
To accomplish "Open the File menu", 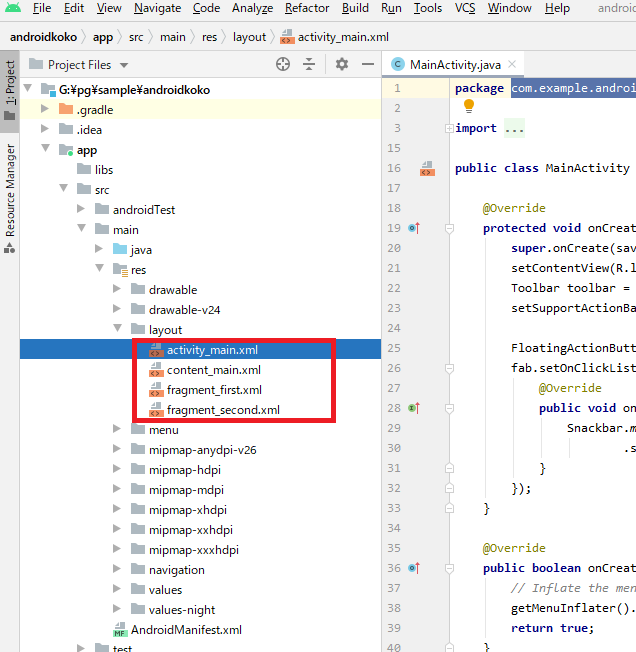I will [x=42, y=8].
